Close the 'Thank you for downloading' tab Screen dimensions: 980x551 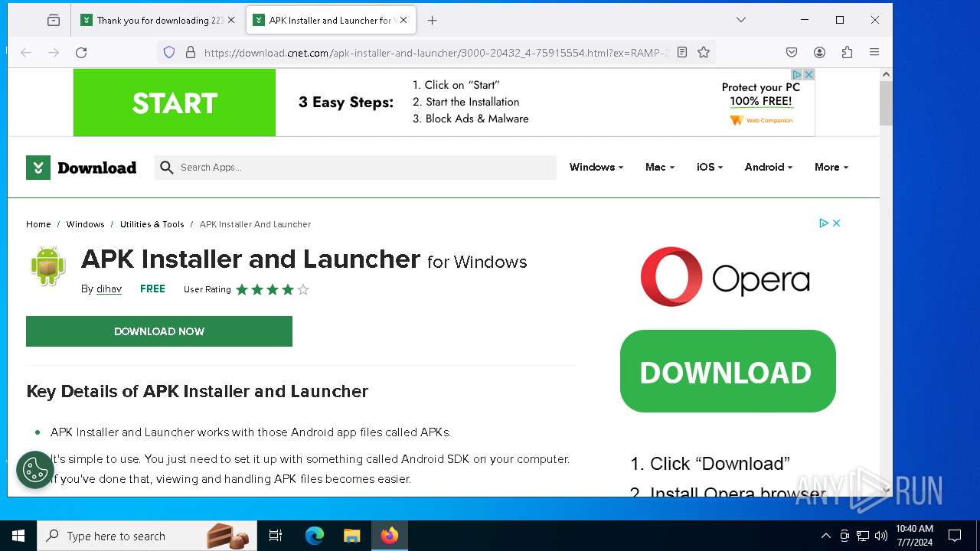pyautogui.click(x=231, y=21)
